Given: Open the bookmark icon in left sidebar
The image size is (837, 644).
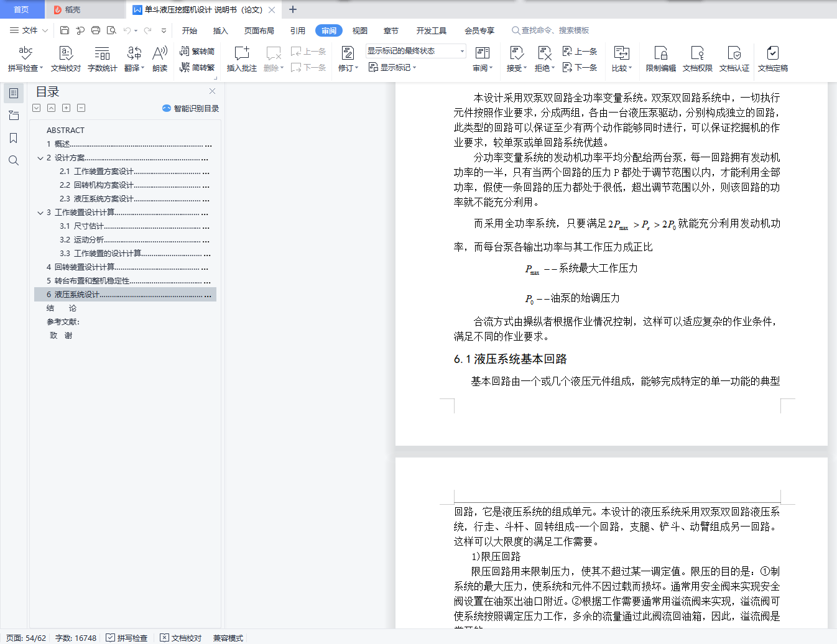Looking at the screenshot, I should click(x=14, y=138).
